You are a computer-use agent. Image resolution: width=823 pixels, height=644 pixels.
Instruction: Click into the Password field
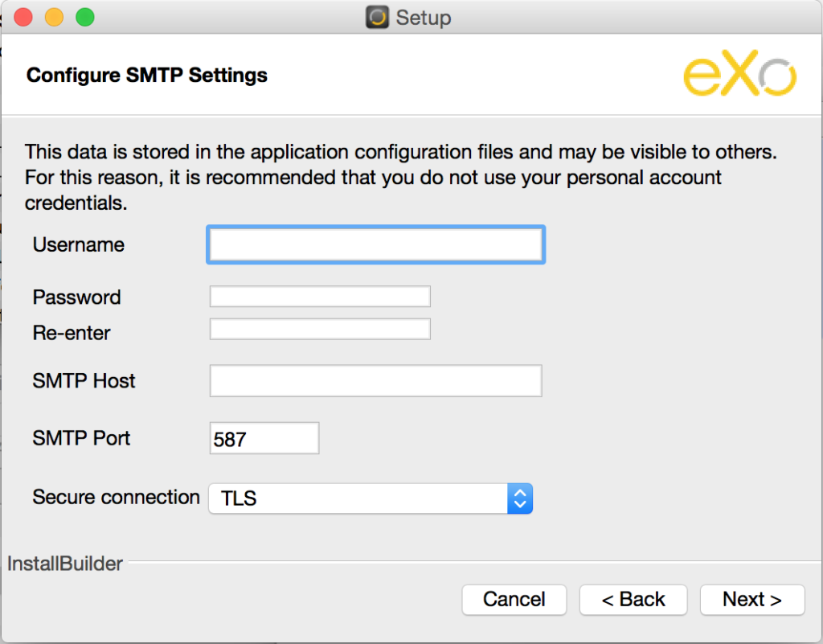tap(320, 297)
